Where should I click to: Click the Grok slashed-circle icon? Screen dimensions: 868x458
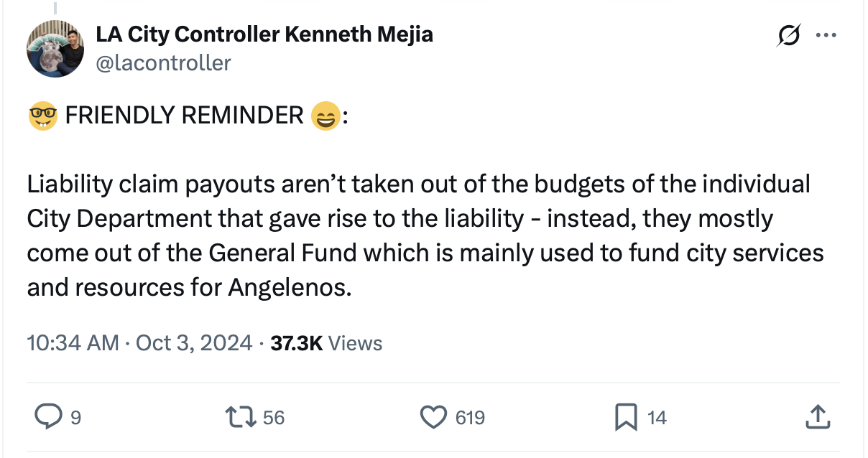788,36
